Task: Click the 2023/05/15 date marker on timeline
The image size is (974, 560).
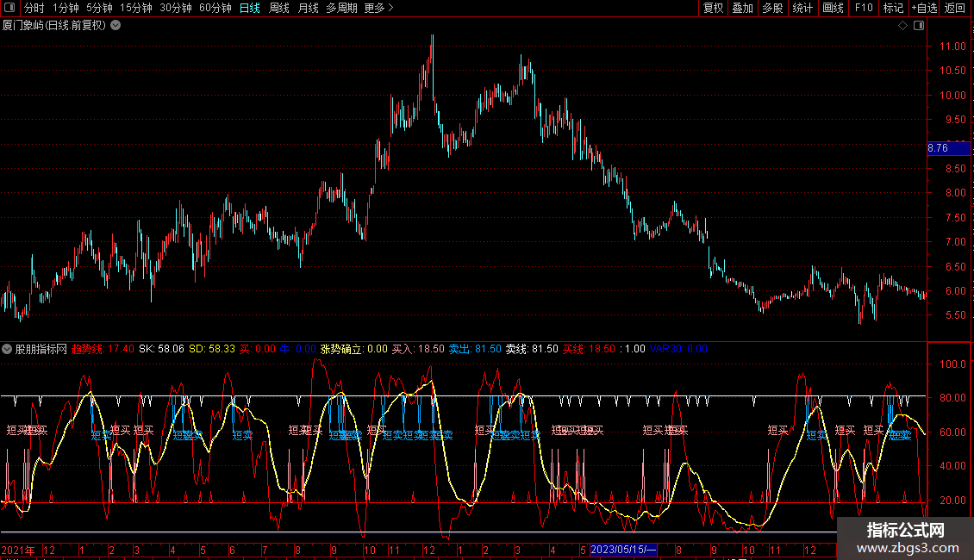Action: (x=624, y=550)
